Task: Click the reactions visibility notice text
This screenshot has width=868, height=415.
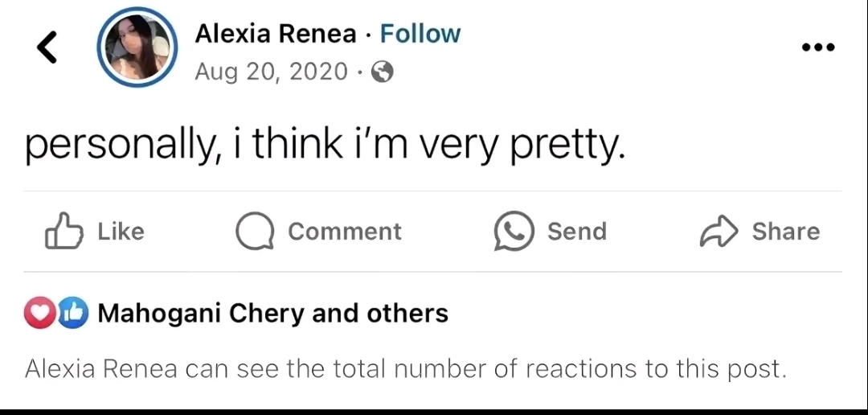Action: tap(404, 369)
